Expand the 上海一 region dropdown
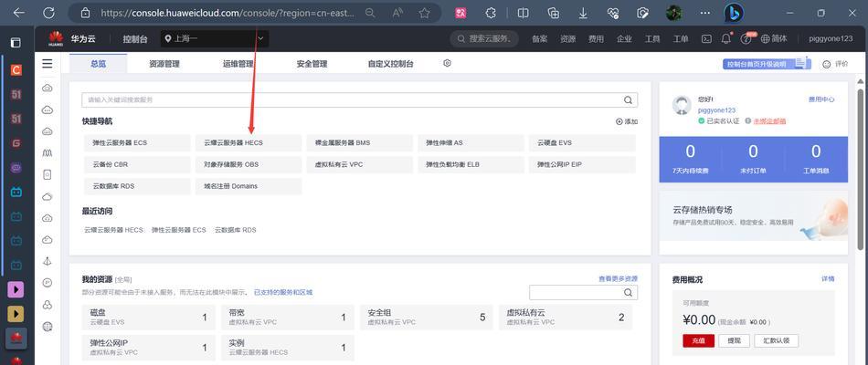 pos(215,38)
